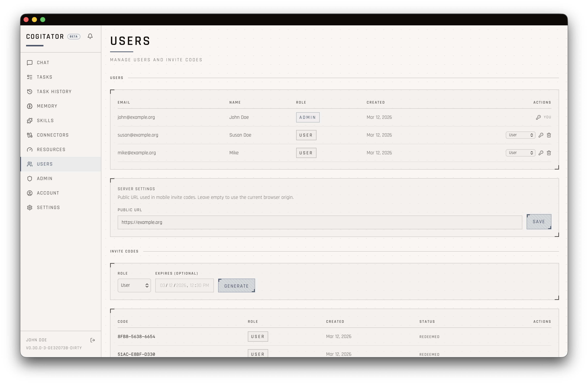Click the Task History clock icon
This screenshot has height=384, width=588.
coord(30,91)
